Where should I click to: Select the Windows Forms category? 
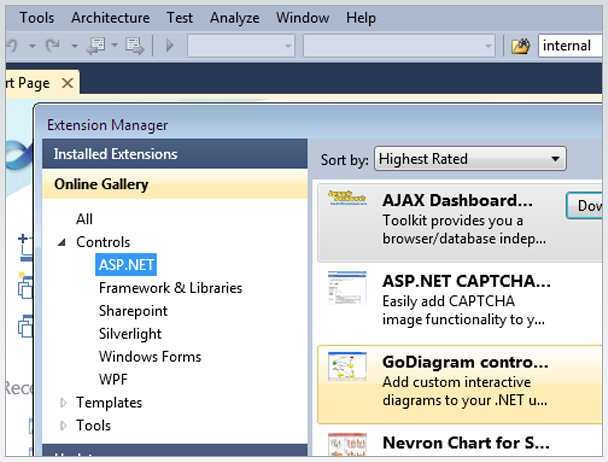click(150, 356)
